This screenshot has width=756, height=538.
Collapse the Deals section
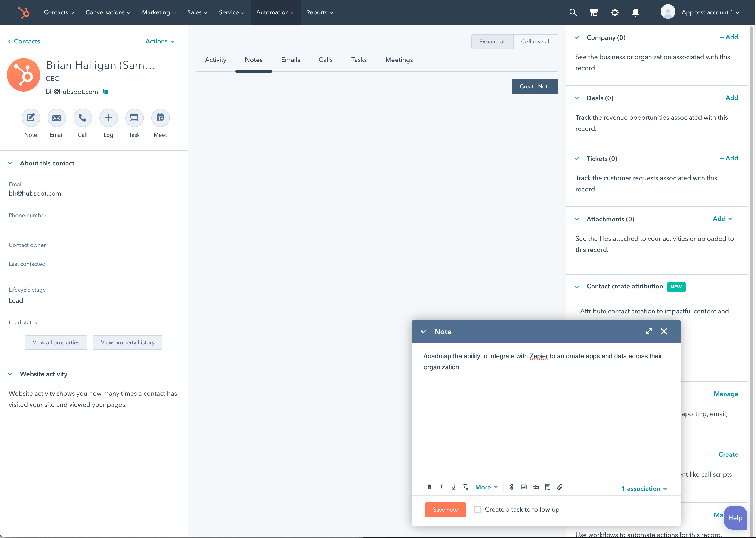pos(577,98)
